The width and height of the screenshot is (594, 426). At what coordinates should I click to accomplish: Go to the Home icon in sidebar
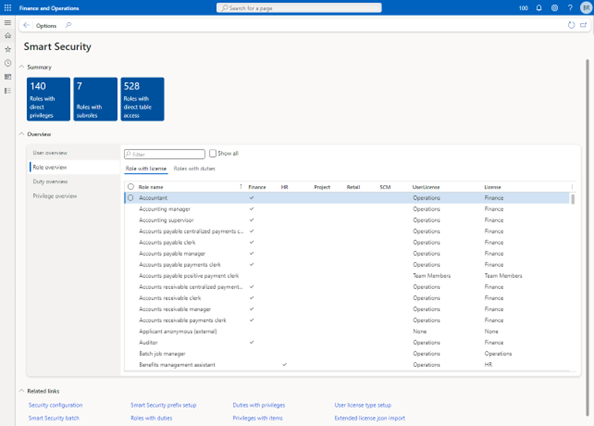pyautogui.click(x=8, y=36)
